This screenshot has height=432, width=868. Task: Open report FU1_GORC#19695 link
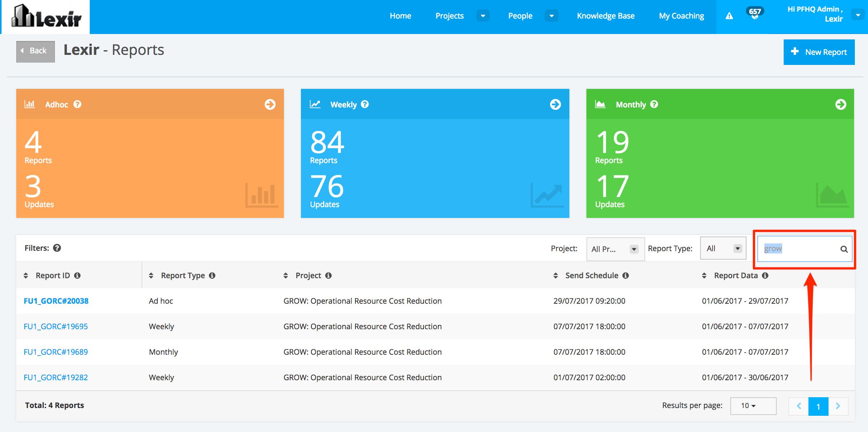click(56, 327)
